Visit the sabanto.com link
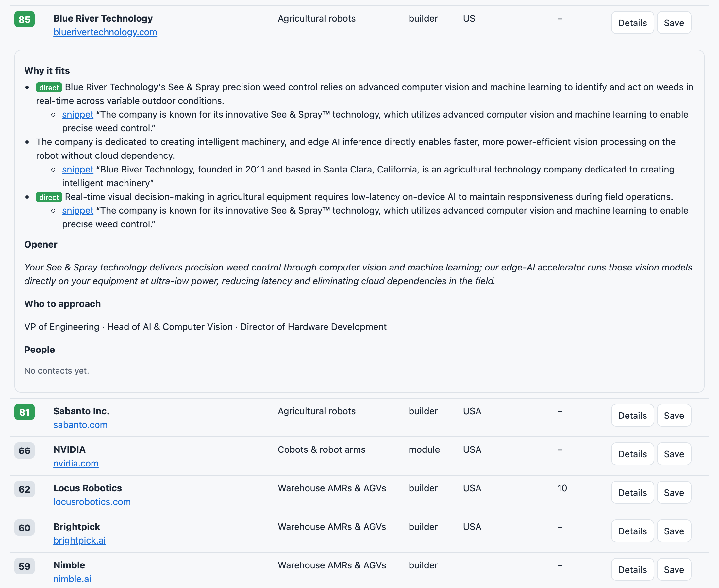 pos(80,425)
